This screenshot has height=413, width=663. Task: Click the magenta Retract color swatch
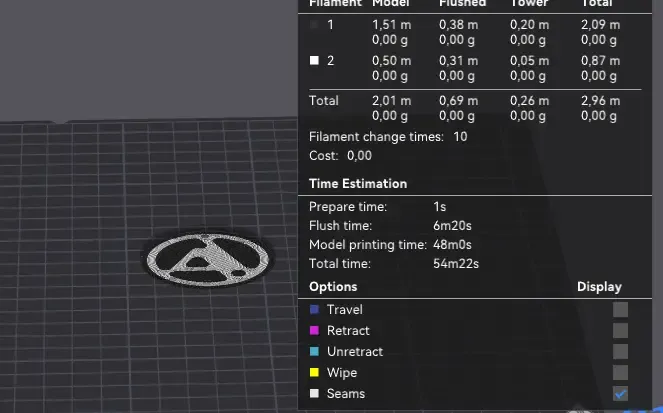tap(314, 331)
